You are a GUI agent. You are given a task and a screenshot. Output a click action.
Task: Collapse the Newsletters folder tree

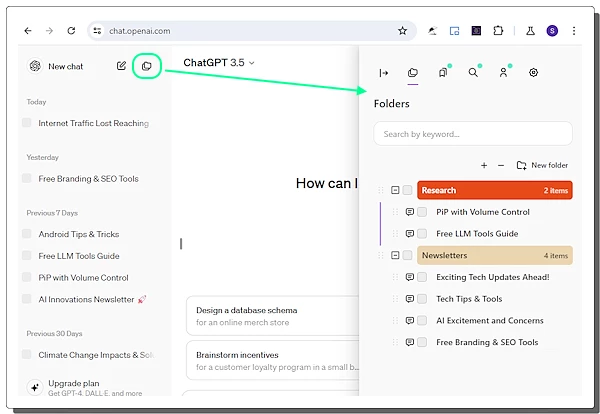[x=395, y=255]
